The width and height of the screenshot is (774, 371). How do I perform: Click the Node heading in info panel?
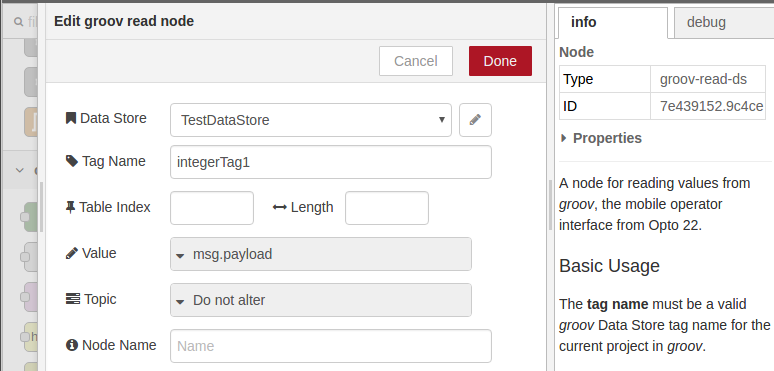pyautogui.click(x=577, y=52)
